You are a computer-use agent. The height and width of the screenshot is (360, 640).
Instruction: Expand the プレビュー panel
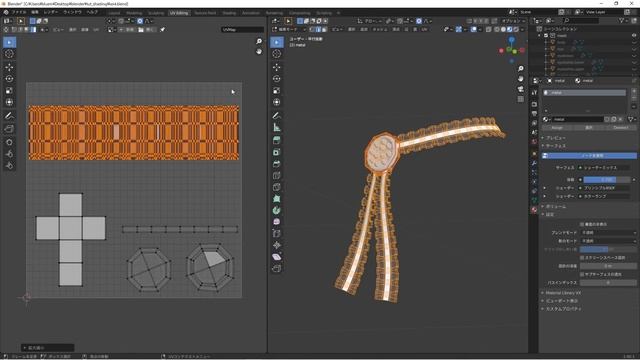point(556,138)
